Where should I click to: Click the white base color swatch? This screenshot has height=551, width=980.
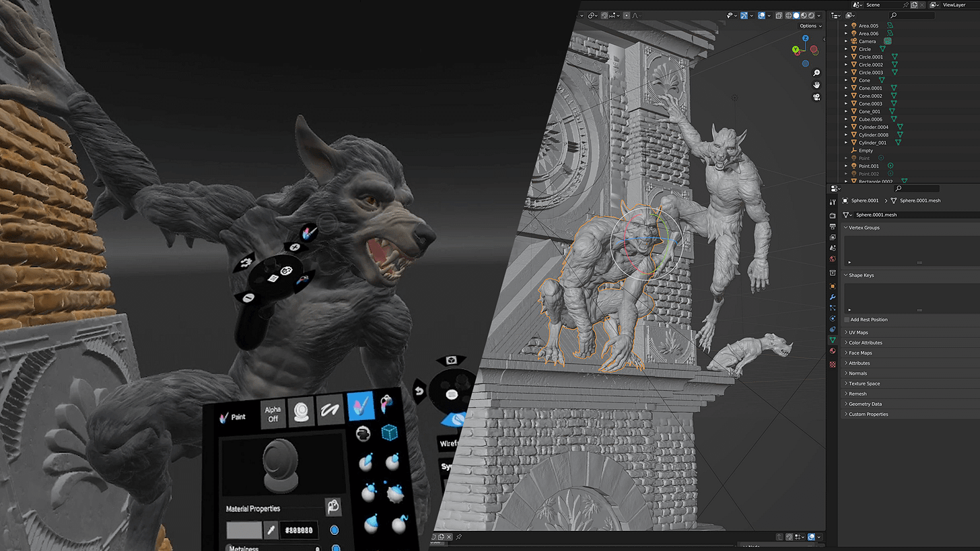point(243,530)
